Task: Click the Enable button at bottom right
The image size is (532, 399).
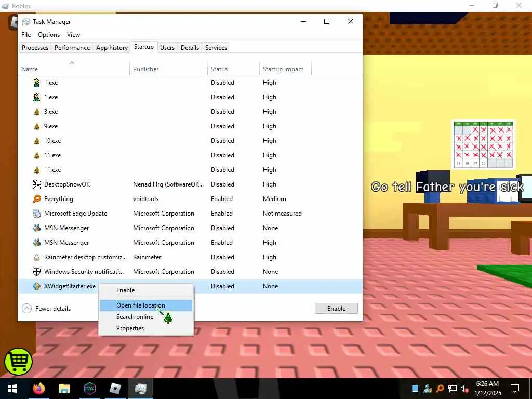Action: pyautogui.click(x=336, y=309)
